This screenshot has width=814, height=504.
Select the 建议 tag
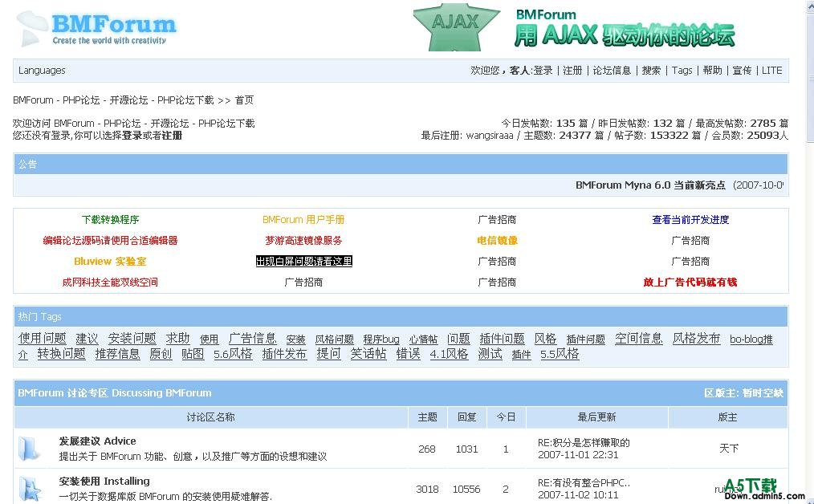pos(87,339)
